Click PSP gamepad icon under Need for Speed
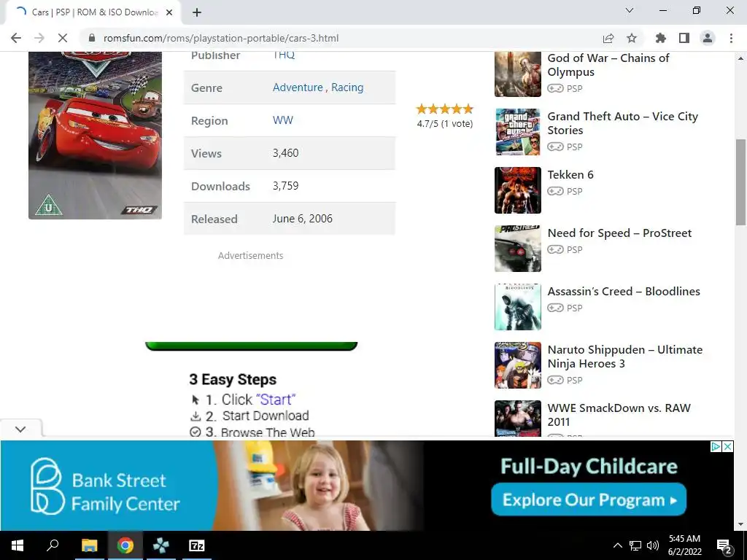 [x=555, y=249]
